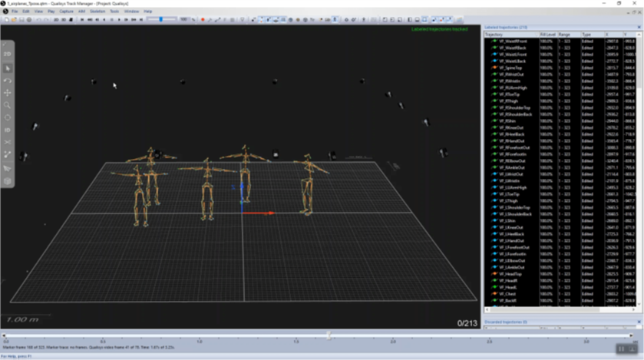Click the Open folder toolbar icon
Viewport: 644px width, 360px height.
(x=14, y=20)
